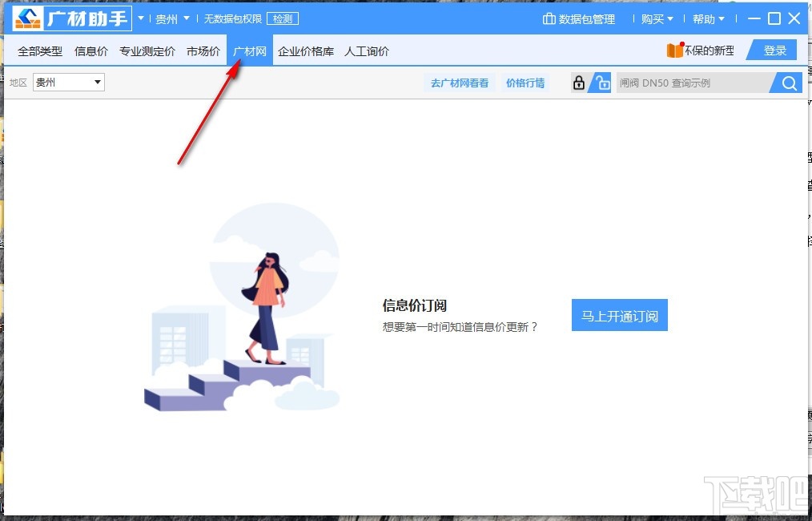The width and height of the screenshot is (812, 521).
Task: Switch to the 企业价格库 tab
Action: pyautogui.click(x=305, y=50)
